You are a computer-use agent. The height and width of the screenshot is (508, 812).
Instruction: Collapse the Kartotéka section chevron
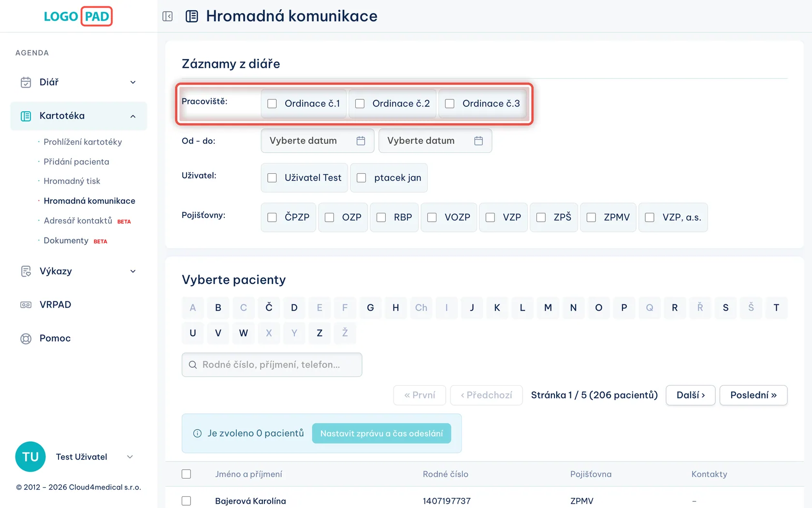point(133,116)
